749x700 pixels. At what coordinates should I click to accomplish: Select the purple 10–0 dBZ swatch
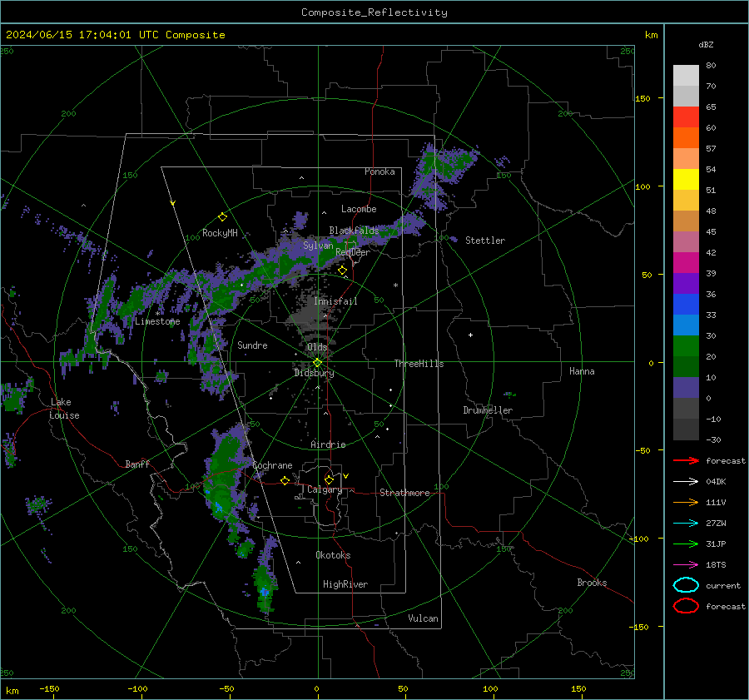[686, 388]
